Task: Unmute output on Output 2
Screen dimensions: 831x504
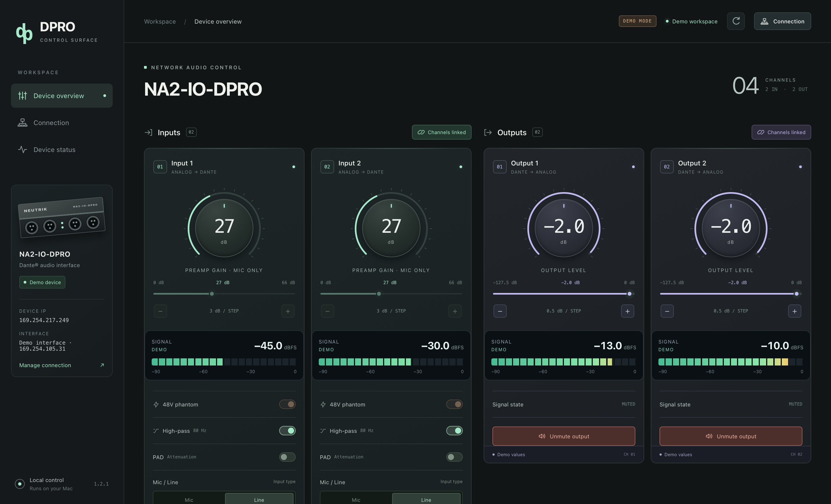Action: point(730,436)
